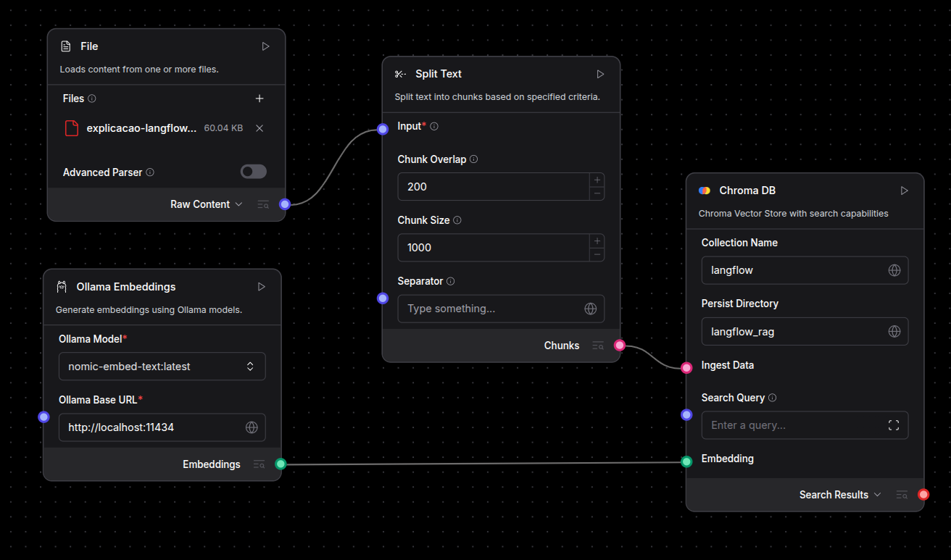This screenshot has width=951, height=560.
Task: Show info tooltip for Chunk Overlap
Action: [473, 159]
